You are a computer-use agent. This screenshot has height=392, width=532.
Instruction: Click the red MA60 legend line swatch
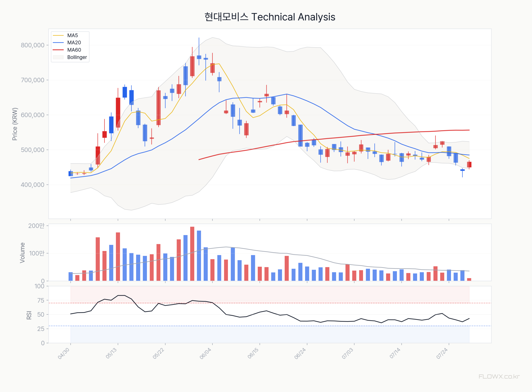point(58,50)
